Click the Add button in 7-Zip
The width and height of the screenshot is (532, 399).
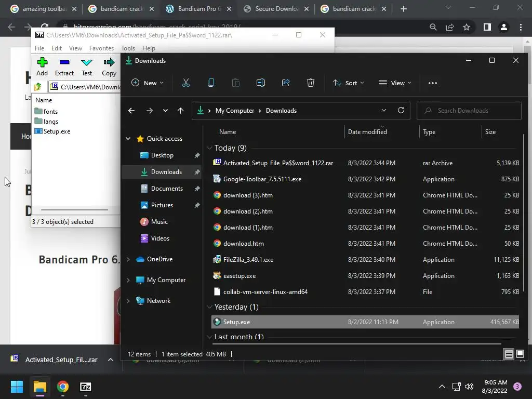click(x=42, y=66)
